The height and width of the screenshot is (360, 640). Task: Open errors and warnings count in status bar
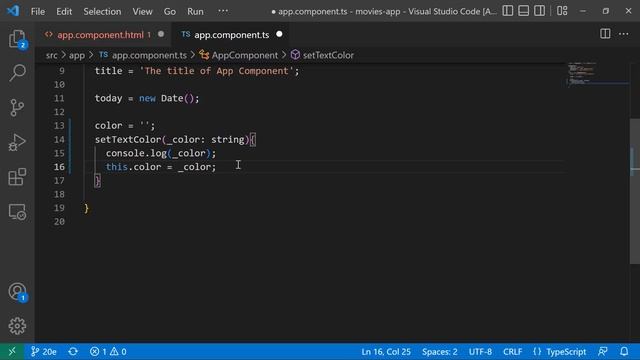(108, 351)
